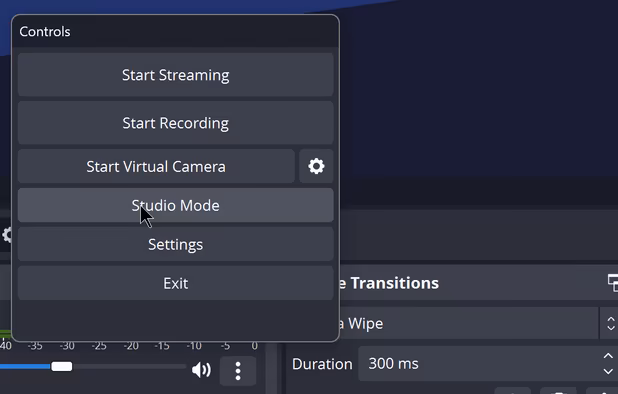Click the -20 dB meter mark
Viewport: 618px width, 394px height.
pyautogui.click(x=131, y=346)
